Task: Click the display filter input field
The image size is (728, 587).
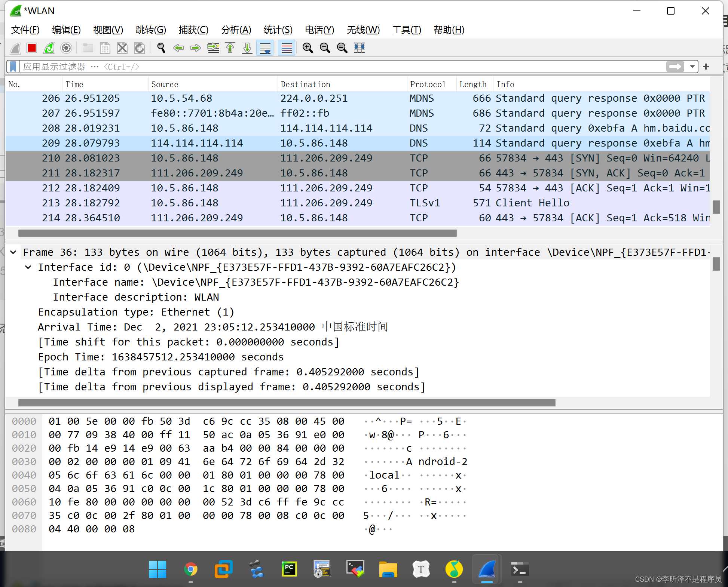Action: click(337, 67)
